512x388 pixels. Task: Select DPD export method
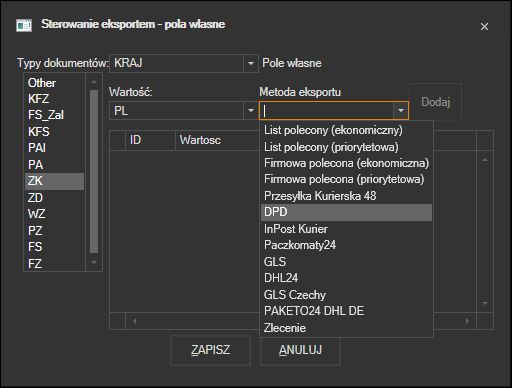tap(346, 212)
